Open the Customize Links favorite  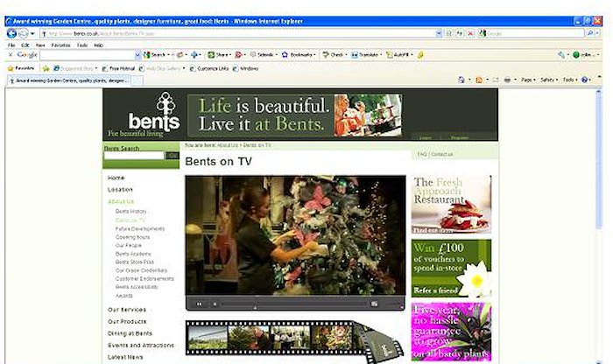click(x=209, y=69)
